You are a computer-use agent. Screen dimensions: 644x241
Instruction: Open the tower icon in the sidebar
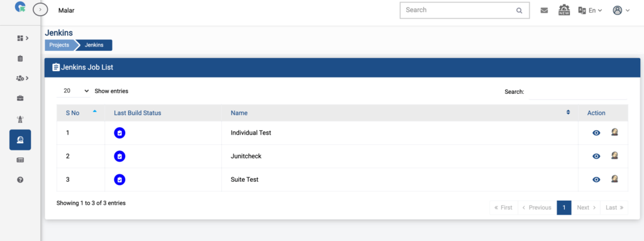[20, 120]
